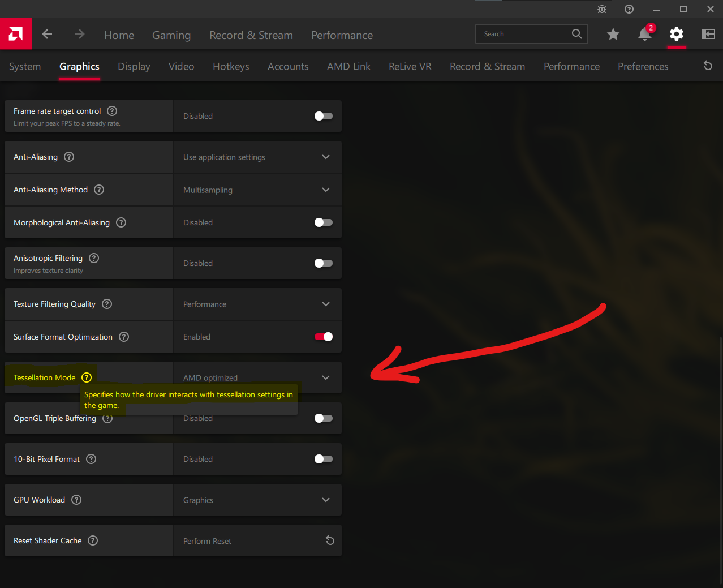Enable 10-Bit Pixel Format toggle
This screenshot has width=723, height=588.
click(x=324, y=459)
